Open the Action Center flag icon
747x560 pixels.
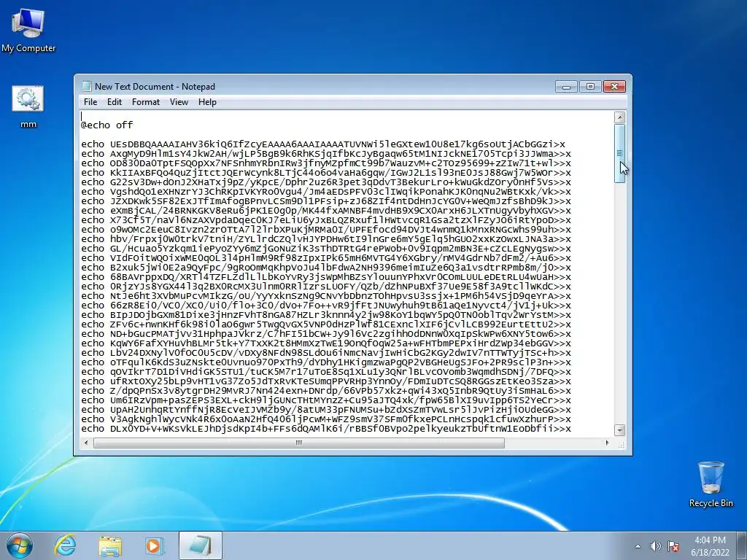tap(673, 546)
